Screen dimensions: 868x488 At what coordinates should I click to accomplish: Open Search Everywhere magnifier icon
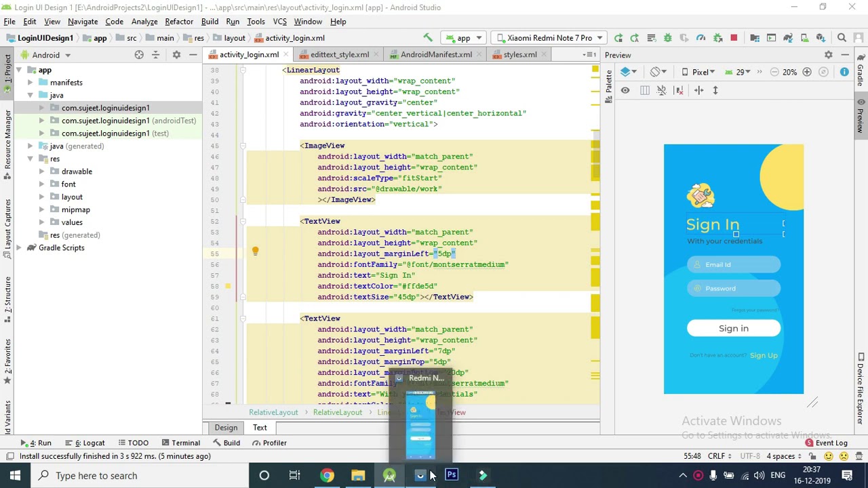click(842, 38)
